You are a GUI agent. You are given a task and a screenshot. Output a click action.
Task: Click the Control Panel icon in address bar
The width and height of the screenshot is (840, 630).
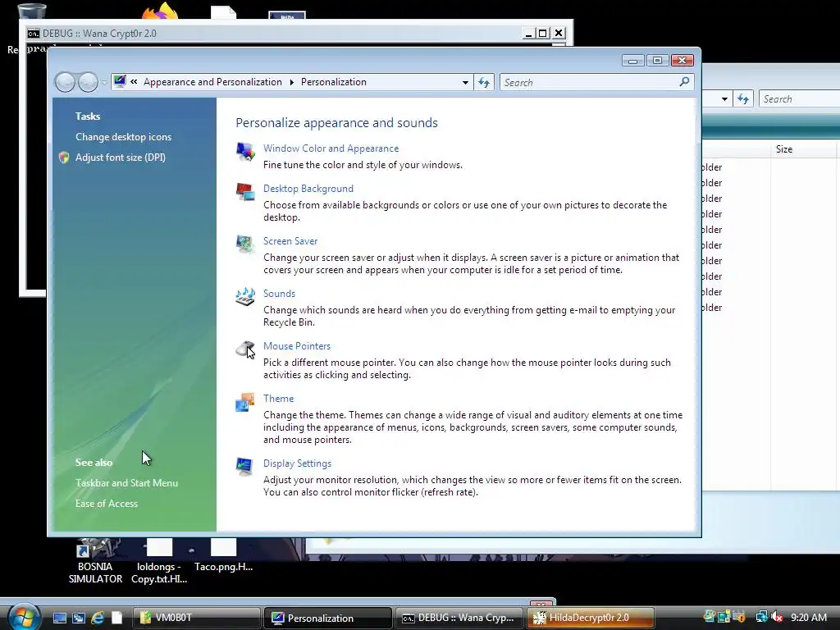[x=120, y=81]
